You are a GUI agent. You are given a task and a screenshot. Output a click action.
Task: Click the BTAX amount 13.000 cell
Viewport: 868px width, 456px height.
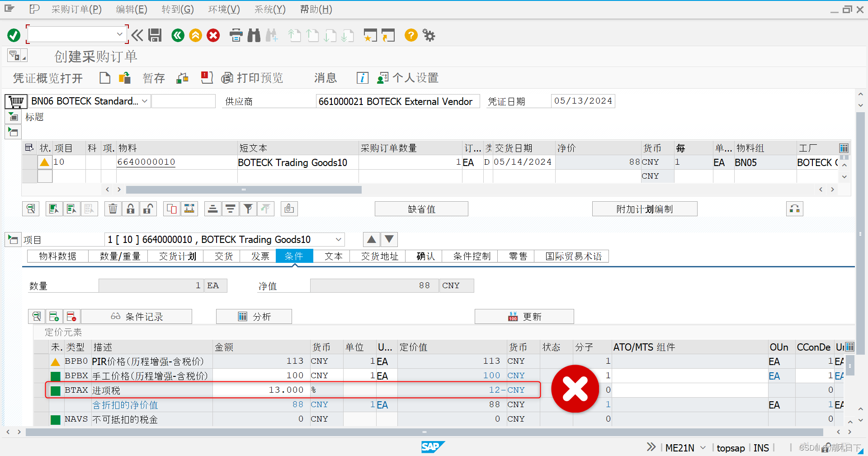[261, 390]
